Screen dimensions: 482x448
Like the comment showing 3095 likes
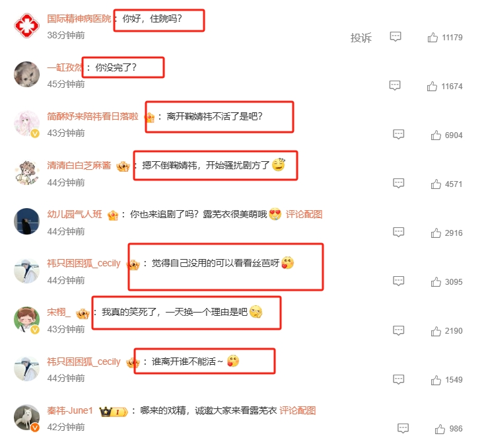pyautogui.click(x=436, y=281)
